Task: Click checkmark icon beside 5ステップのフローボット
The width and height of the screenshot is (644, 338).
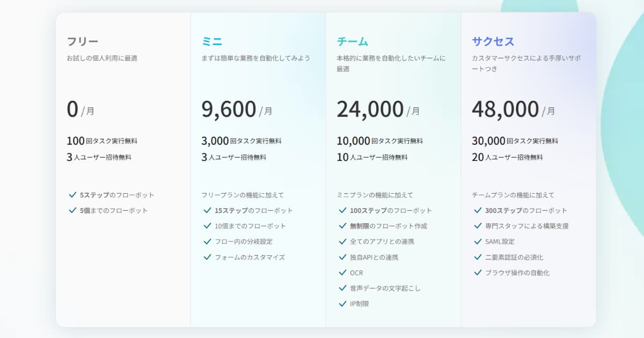Action: tap(72, 195)
